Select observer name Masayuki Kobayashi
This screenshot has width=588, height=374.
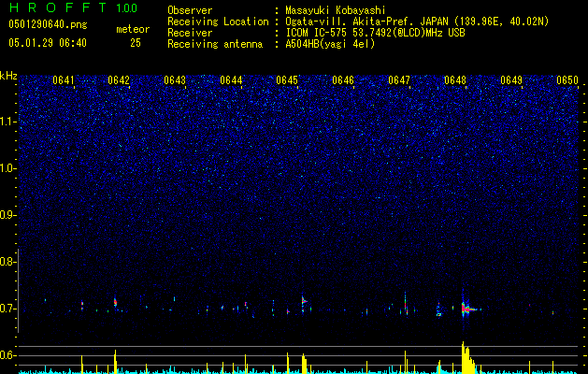pos(336,10)
